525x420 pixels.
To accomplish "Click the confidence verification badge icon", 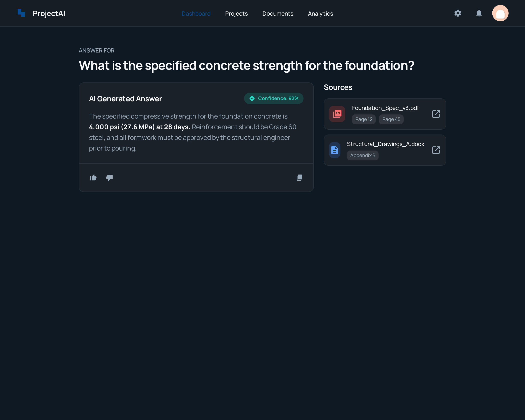I will point(252,98).
